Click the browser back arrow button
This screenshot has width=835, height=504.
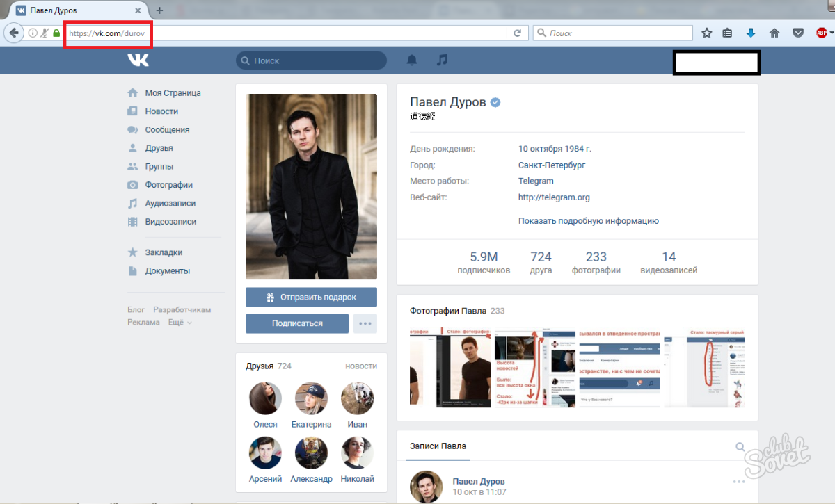(x=15, y=33)
